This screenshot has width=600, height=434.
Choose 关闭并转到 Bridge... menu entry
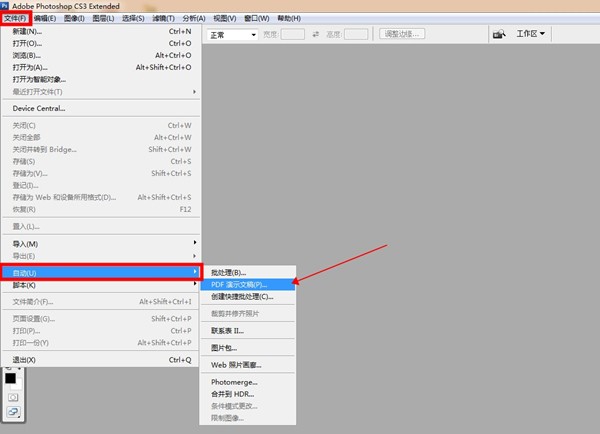coord(101,150)
